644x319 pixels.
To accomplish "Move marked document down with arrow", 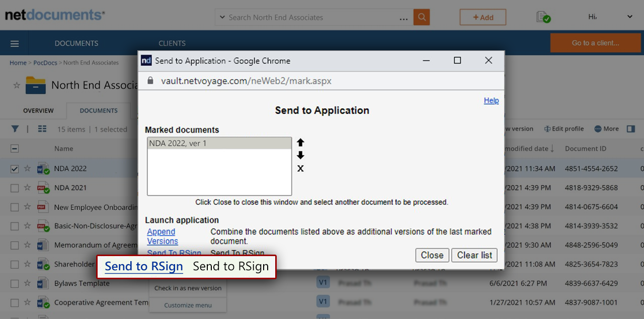I will pyautogui.click(x=300, y=155).
